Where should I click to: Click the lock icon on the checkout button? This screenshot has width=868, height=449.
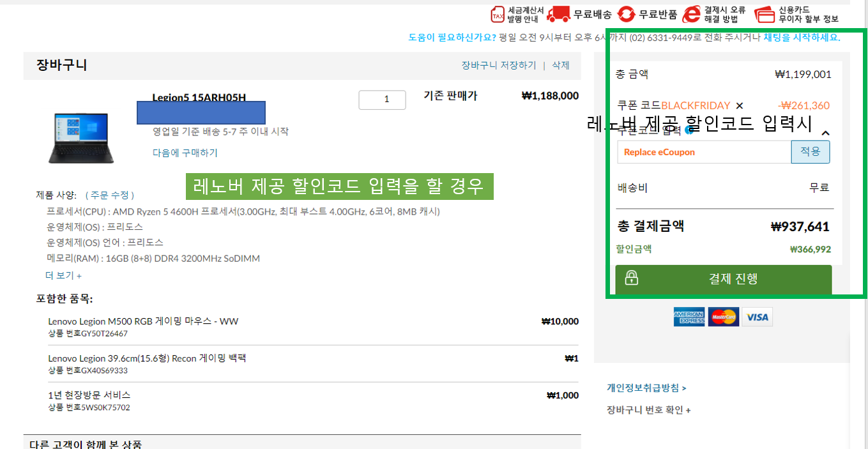(632, 278)
